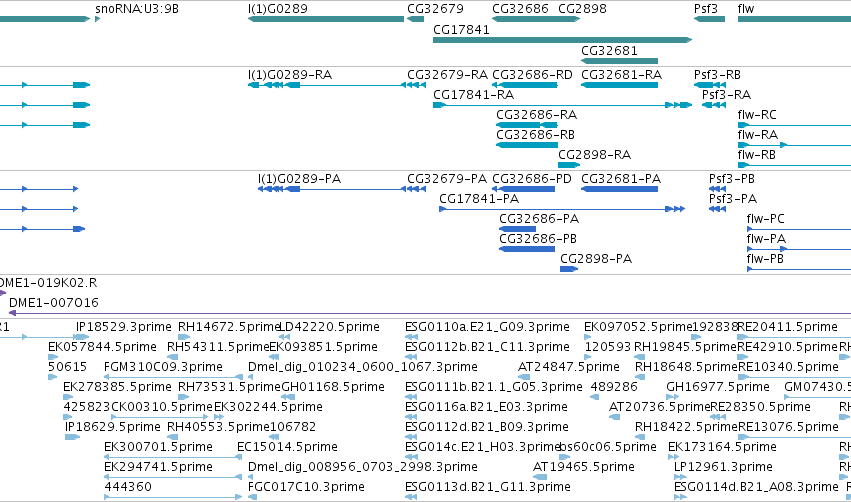Click EST ESG0110a.E21_G09.3prime
The height and width of the screenshot is (502, 851).
[487, 327]
